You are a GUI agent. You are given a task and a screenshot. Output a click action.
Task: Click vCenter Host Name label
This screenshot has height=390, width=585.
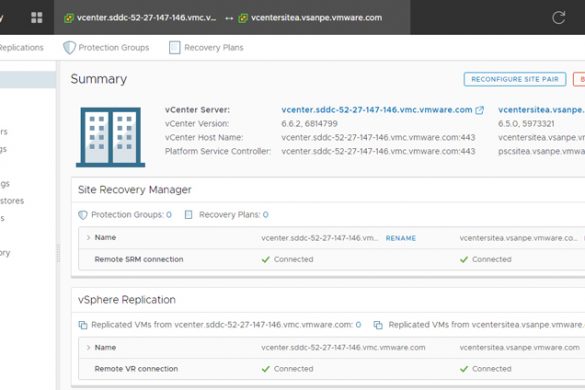[204, 137]
